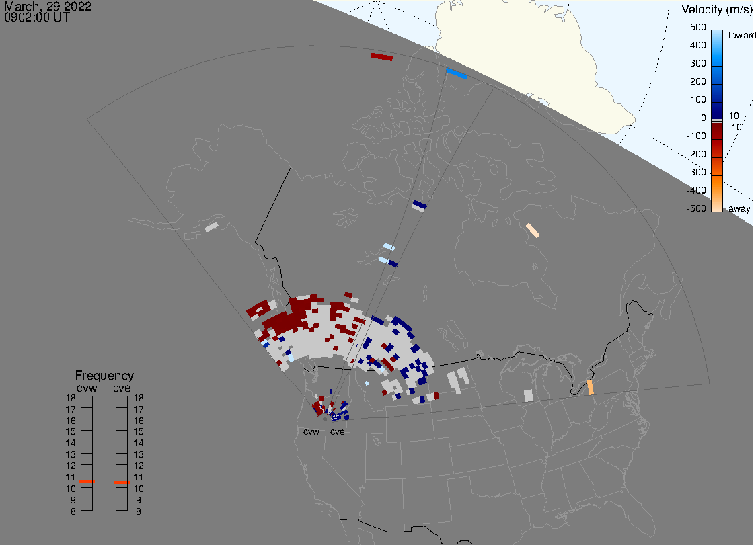Click the Velocity (m/s) legend title

coord(716,9)
